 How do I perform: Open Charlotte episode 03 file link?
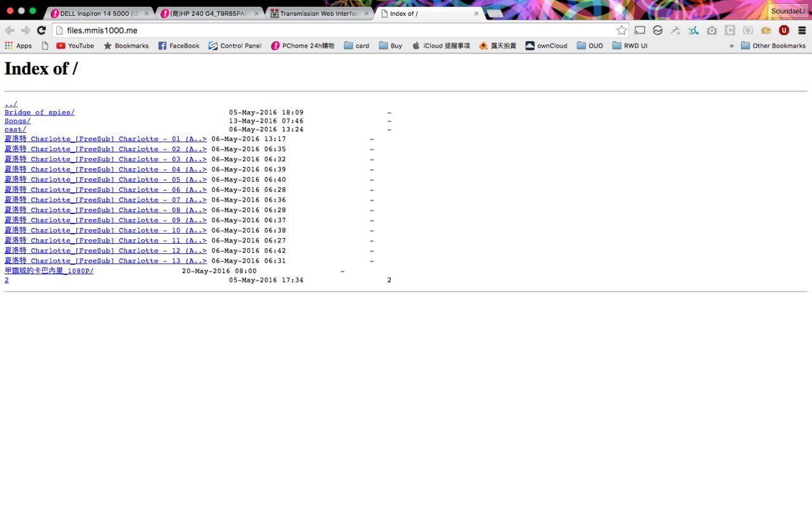105,159
